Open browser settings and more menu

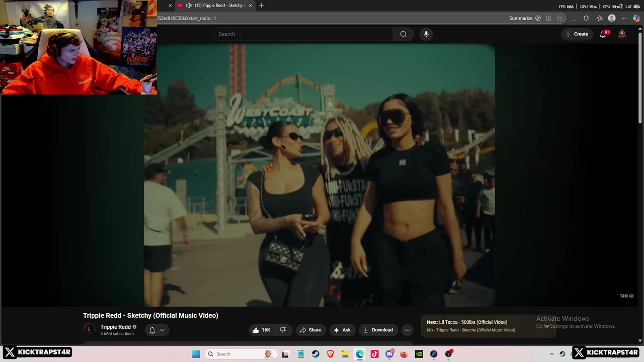click(x=624, y=18)
